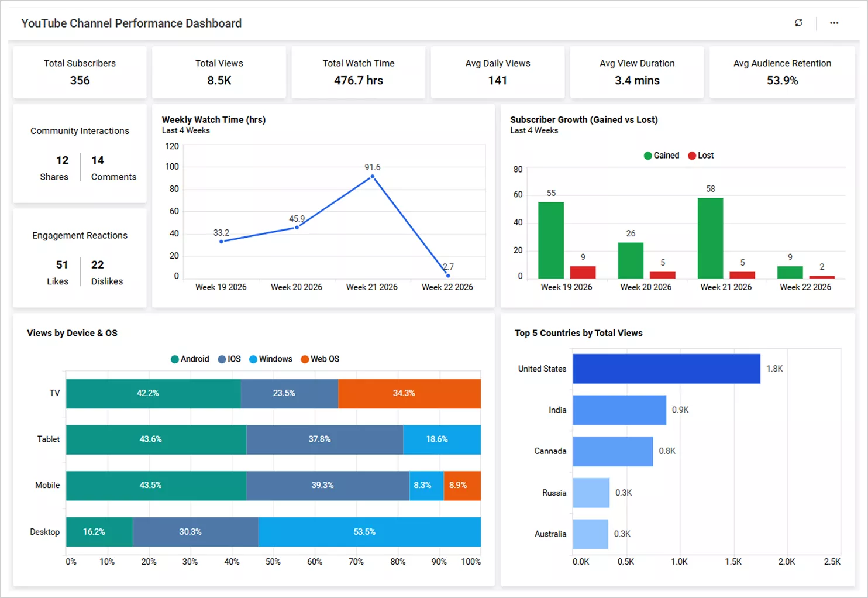Click the Week 21 Gained bar labeled 58
868x598 pixels.
point(710,238)
